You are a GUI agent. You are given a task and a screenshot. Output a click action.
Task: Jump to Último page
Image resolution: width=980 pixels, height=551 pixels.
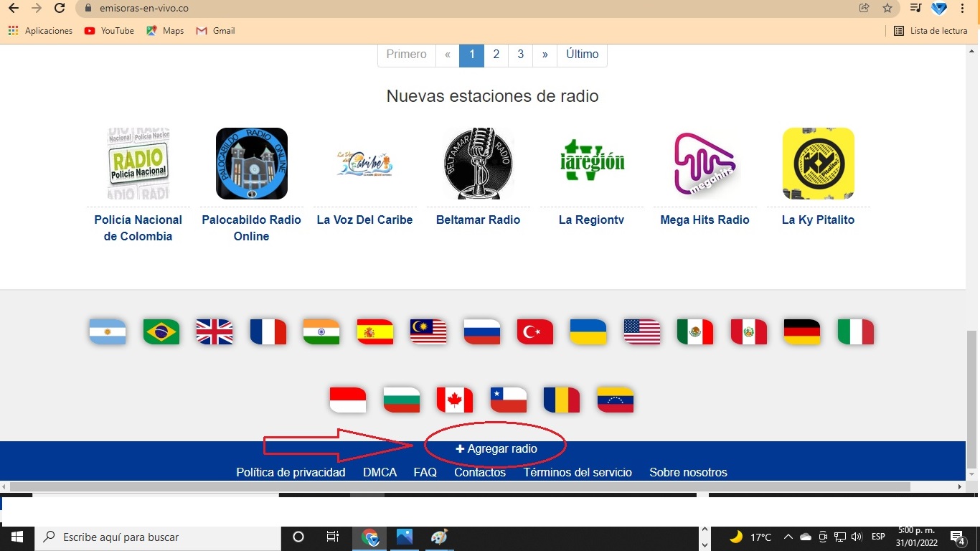582,55
